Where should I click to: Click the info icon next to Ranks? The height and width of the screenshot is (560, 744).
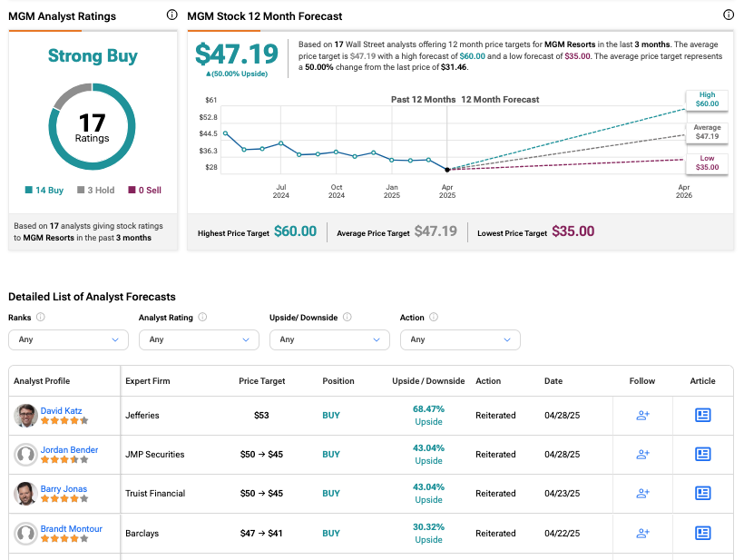(41, 317)
